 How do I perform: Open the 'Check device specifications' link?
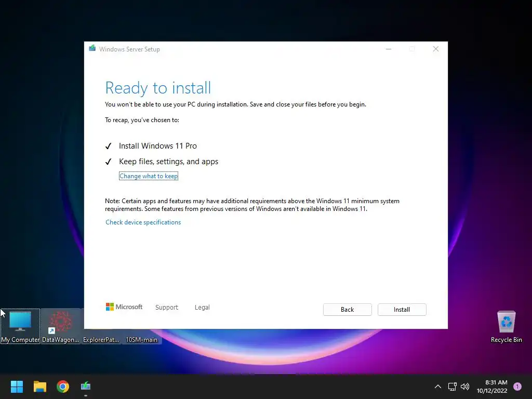pyautogui.click(x=143, y=222)
